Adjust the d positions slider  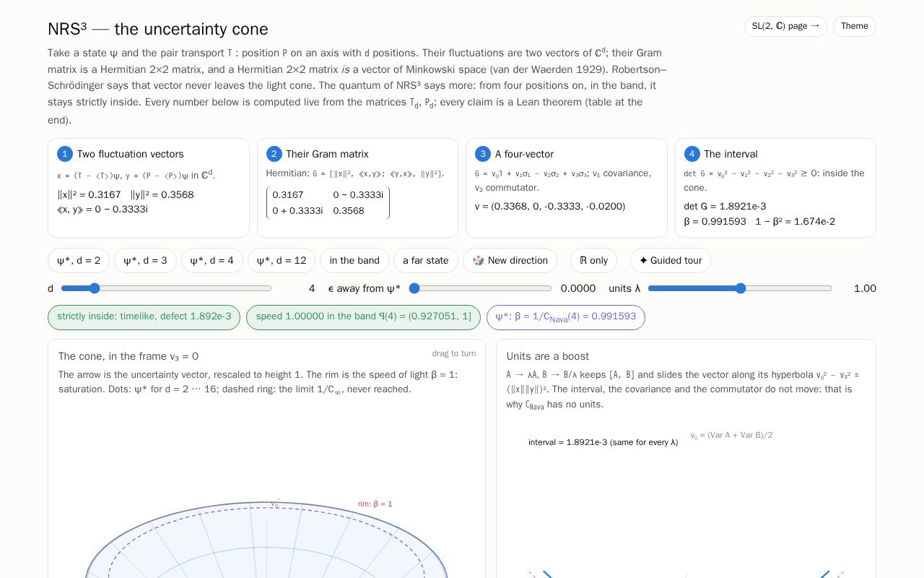(x=167, y=288)
